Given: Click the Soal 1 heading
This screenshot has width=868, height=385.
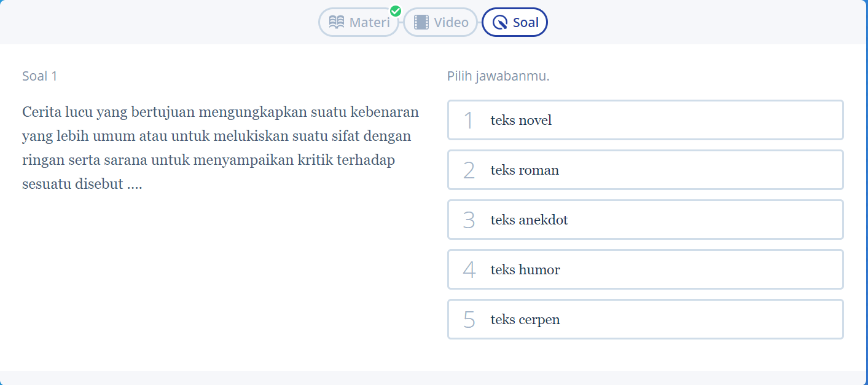Looking at the screenshot, I should tap(40, 76).
